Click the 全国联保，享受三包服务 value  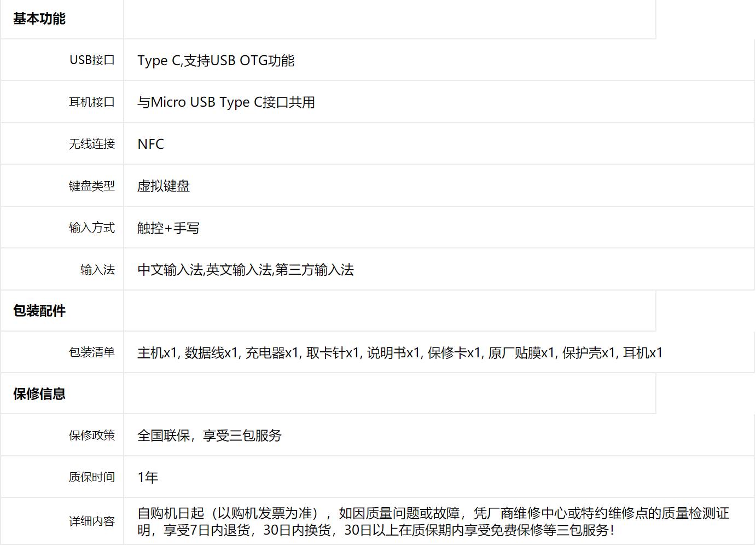coord(211,435)
